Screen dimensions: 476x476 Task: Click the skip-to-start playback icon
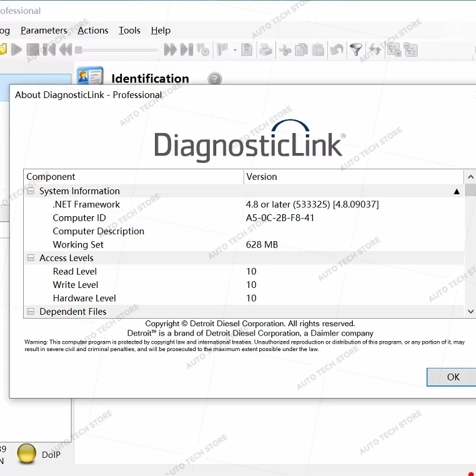pyautogui.click(x=49, y=49)
